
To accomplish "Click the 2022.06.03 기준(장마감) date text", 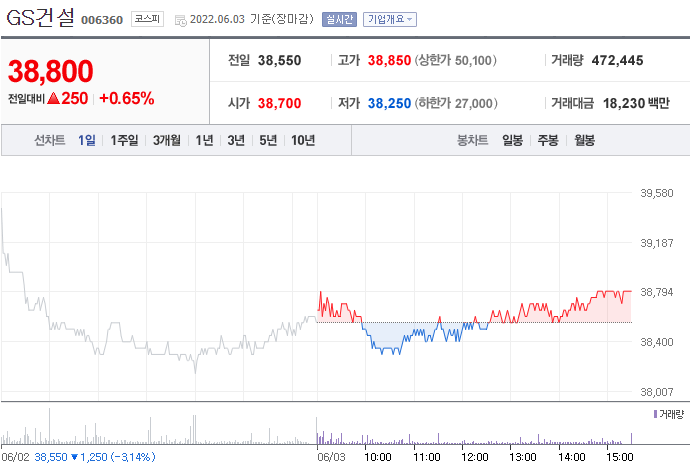I will tap(252, 19).
